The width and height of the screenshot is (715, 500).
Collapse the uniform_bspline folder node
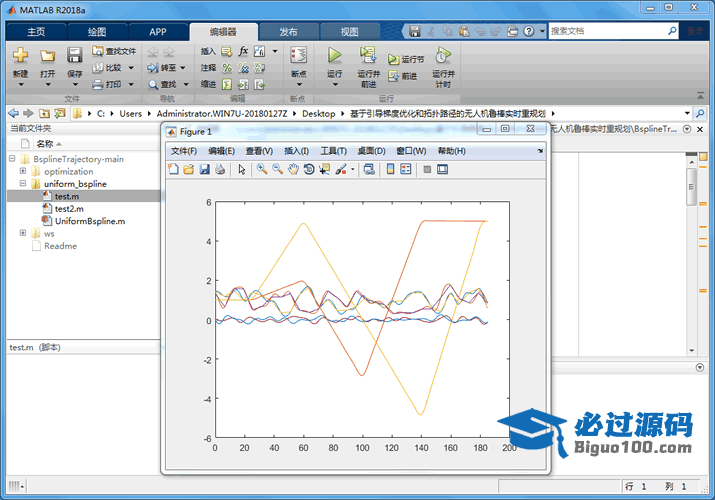point(23,184)
